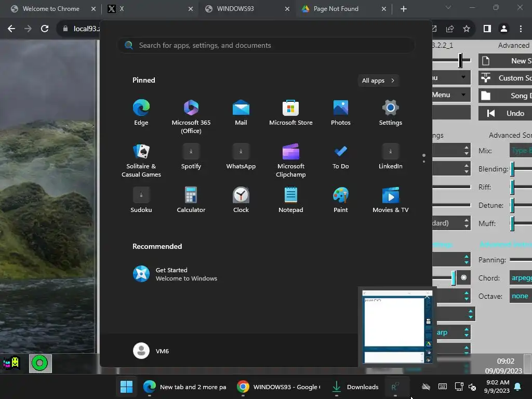Click the Spotify pinned app
Screen dimensions: 532x399
tap(191, 156)
